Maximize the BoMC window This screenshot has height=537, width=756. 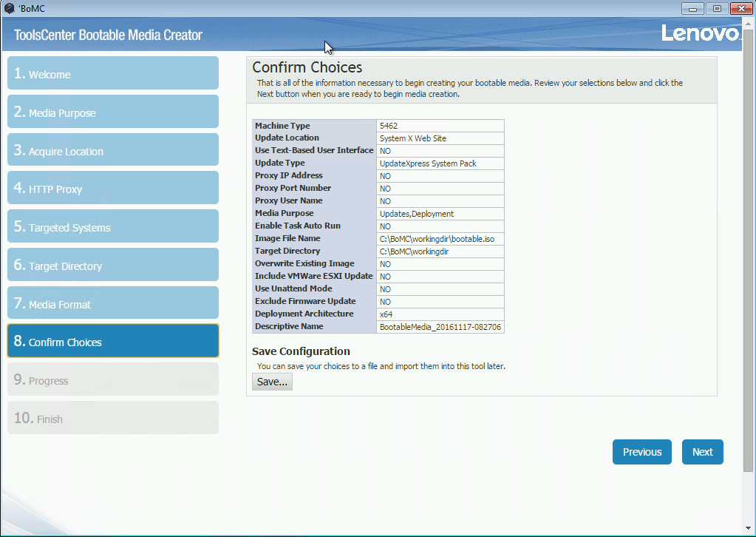click(x=717, y=8)
